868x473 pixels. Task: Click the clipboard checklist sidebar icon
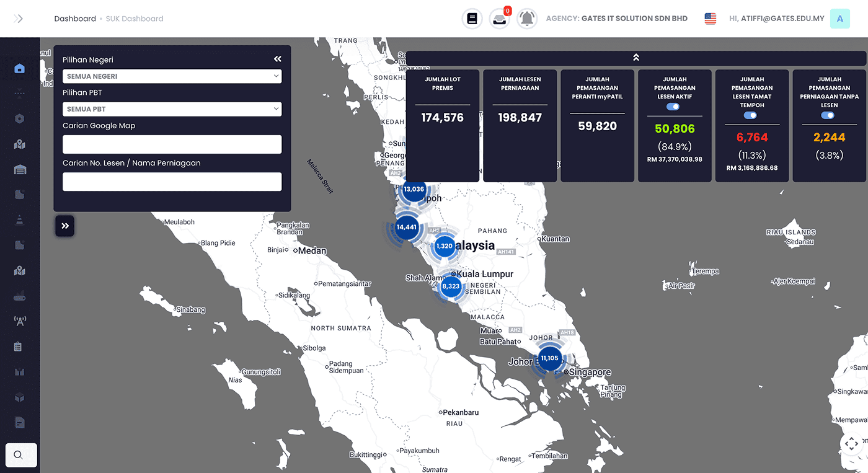pos(19,346)
